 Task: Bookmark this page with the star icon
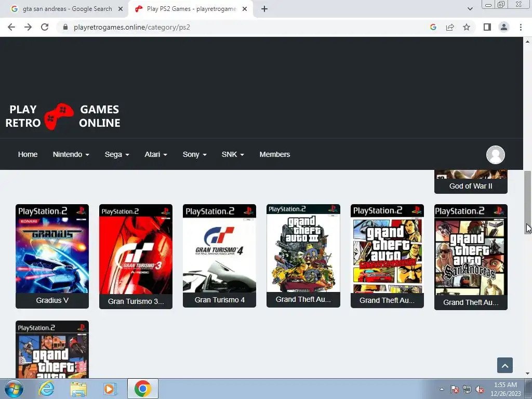click(467, 27)
